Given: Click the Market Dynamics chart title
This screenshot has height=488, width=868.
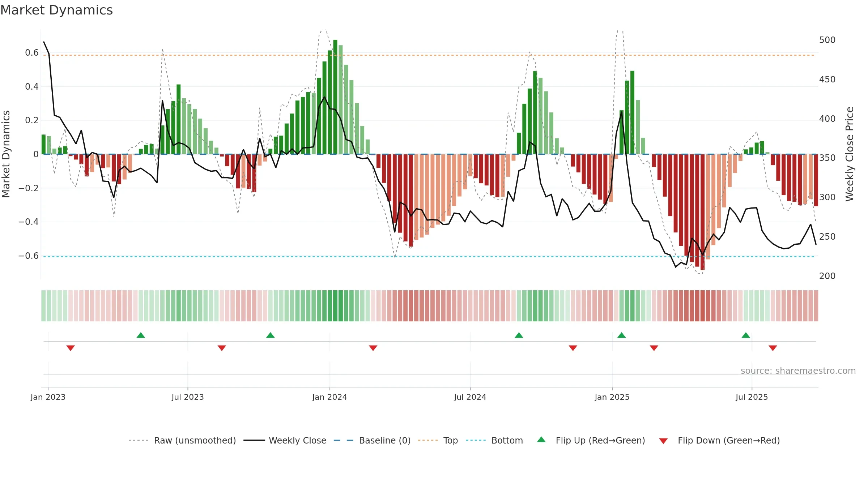Looking at the screenshot, I should [x=56, y=10].
